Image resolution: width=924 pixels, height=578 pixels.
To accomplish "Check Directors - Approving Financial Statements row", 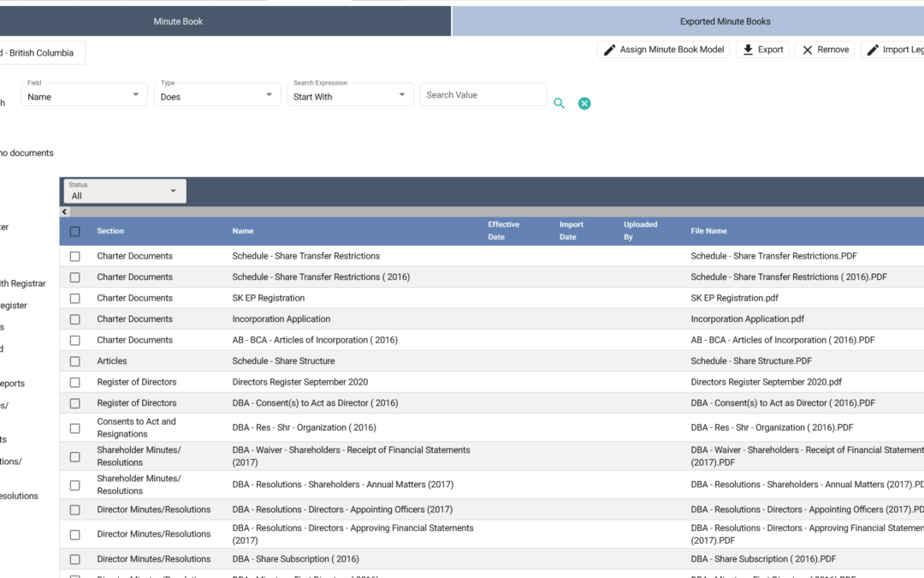I will 74,535.
